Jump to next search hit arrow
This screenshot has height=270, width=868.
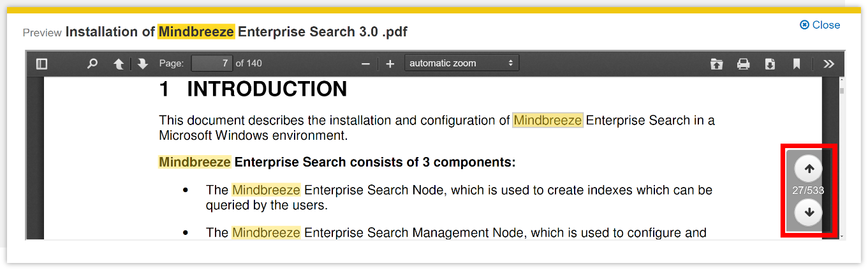click(x=809, y=213)
